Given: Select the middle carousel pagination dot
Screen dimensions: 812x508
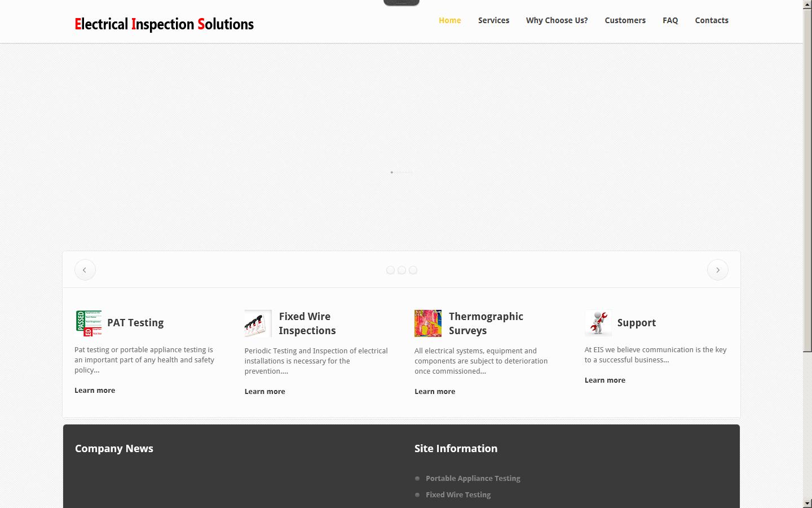Looking at the screenshot, I should (x=401, y=270).
